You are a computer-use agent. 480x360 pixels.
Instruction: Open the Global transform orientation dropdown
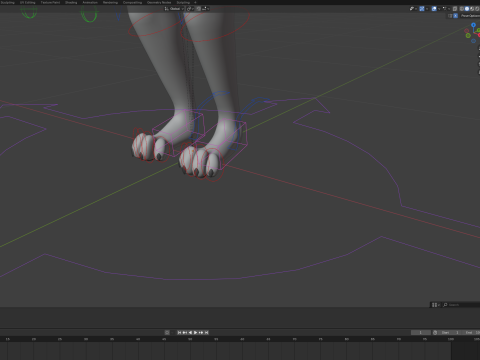pyautogui.click(x=174, y=9)
